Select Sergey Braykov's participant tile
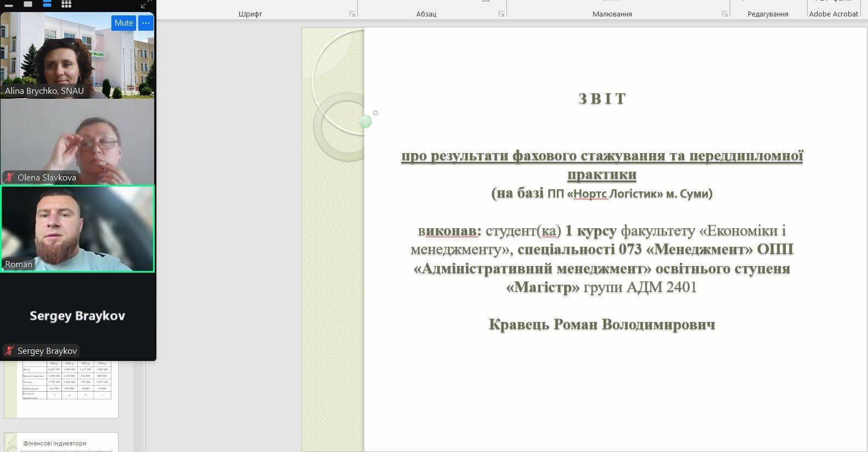 [x=77, y=315]
